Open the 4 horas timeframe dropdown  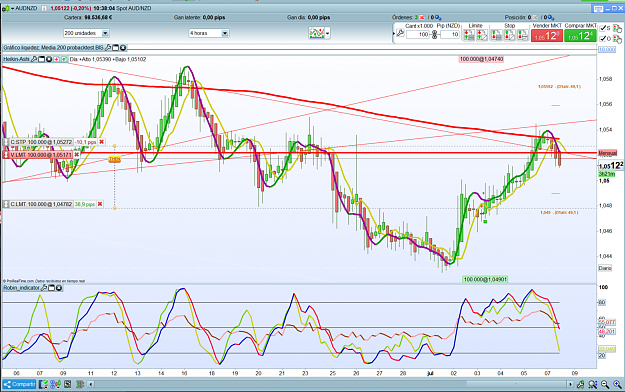point(208,33)
